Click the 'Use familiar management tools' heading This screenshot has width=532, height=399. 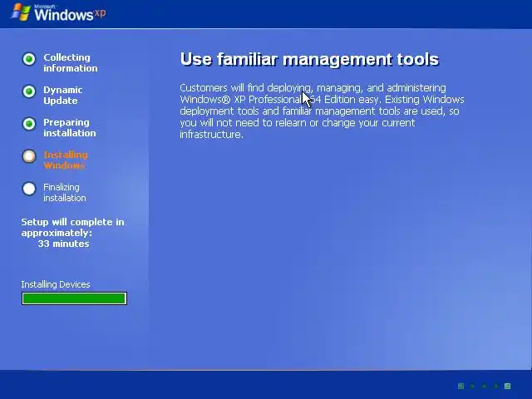[x=309, y=60]
